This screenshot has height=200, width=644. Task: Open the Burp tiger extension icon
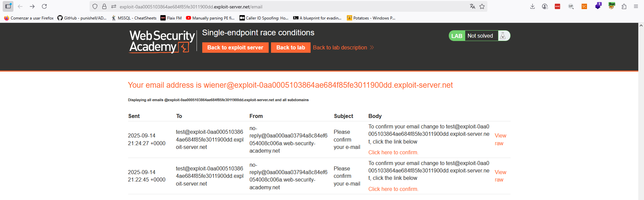pyautogui.click(x=611, y=6)
